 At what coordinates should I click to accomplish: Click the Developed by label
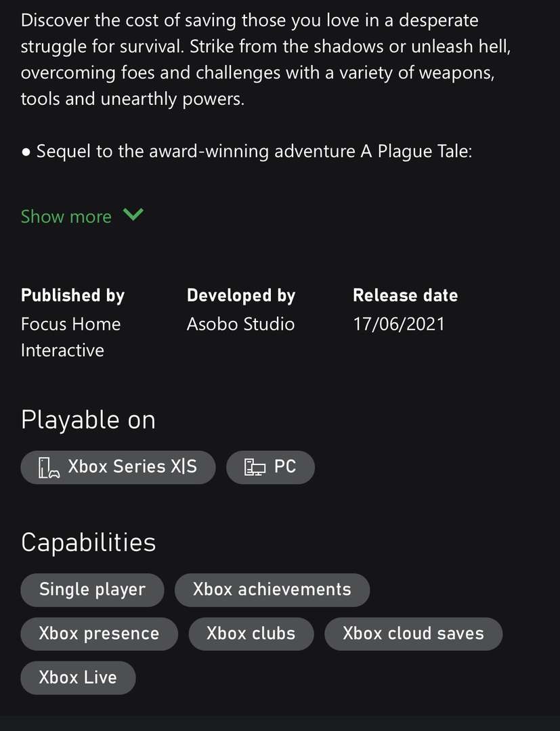coord(241,296)
